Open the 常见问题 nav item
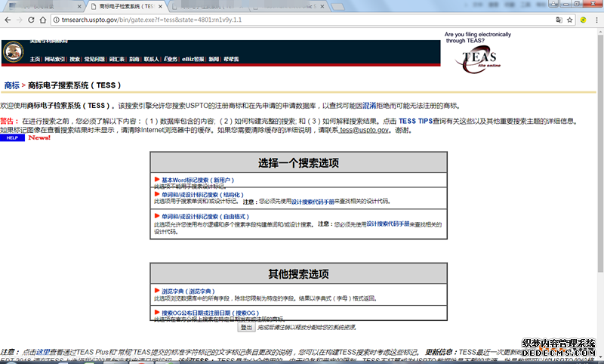Screen dimensions: 604x364 coord(94,59)
